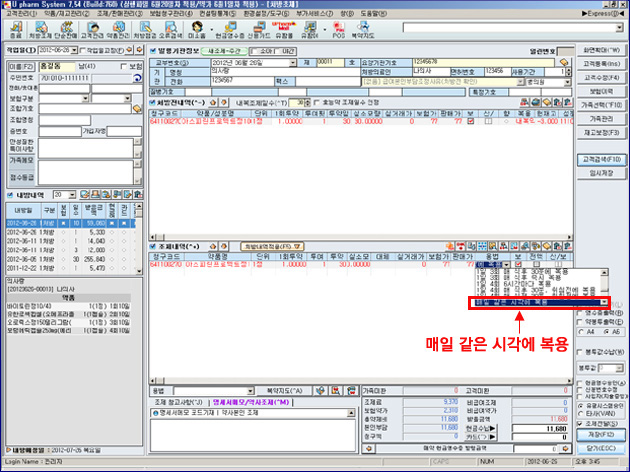Click the 처방점검 toolbar icon

click(x=145, y=30)
